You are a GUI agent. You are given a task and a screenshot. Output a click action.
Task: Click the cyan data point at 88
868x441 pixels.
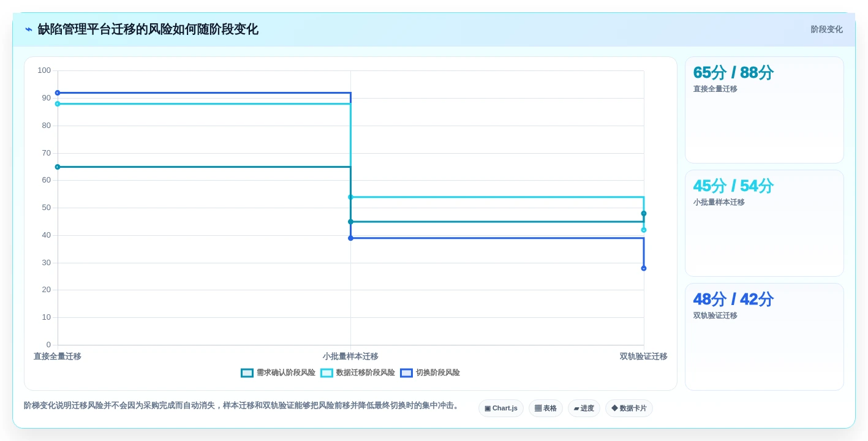[x=58, y=104]
